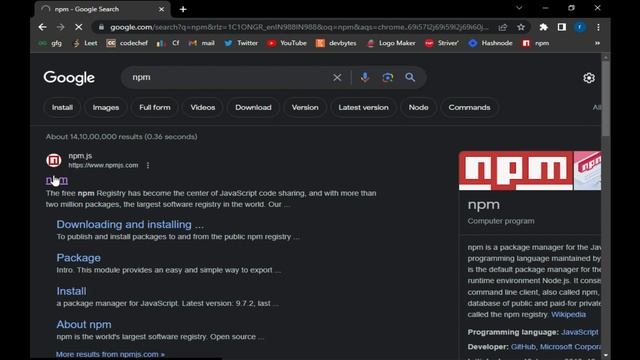Open the Package sitelink

tap(78, 258)
